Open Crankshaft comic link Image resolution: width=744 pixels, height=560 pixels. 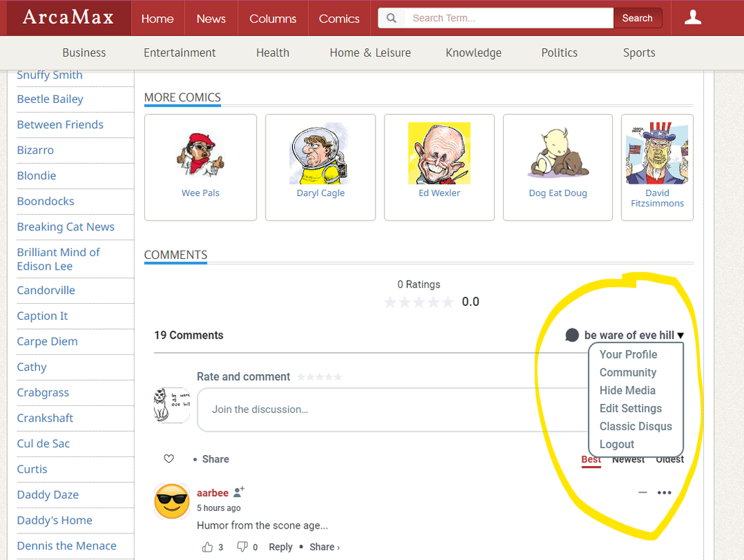click(45, 418)
